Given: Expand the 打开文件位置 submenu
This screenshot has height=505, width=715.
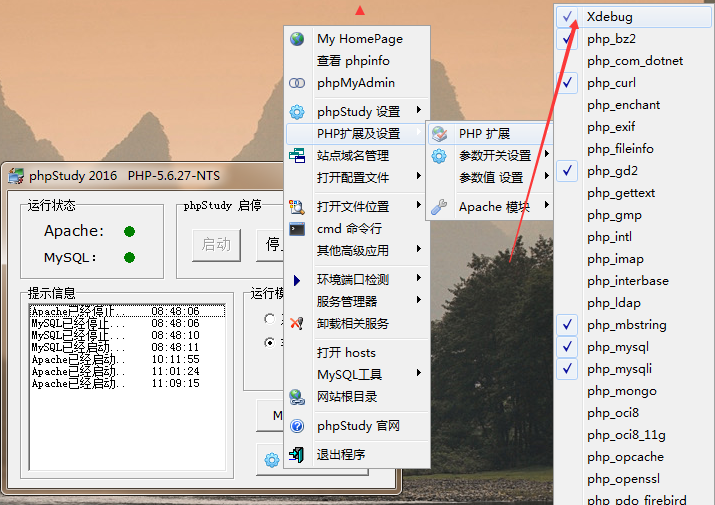Looking at the screenshot, I should tap(419, 205).
